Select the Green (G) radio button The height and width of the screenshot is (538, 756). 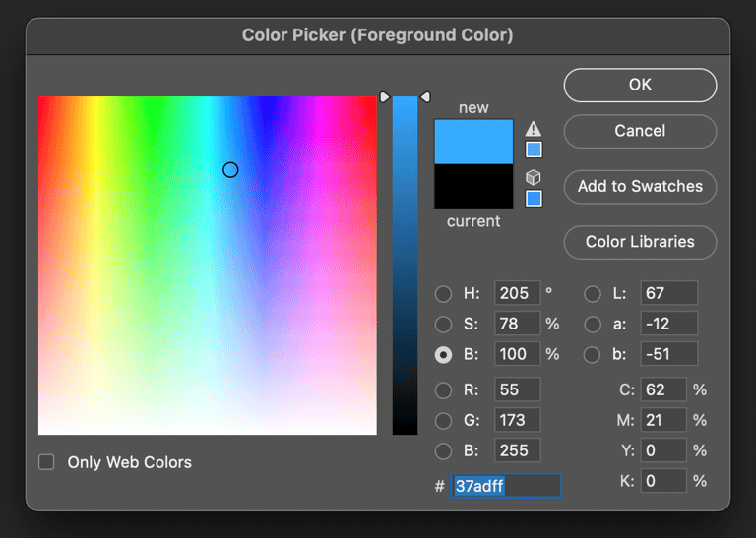click(x=444, y=420)
